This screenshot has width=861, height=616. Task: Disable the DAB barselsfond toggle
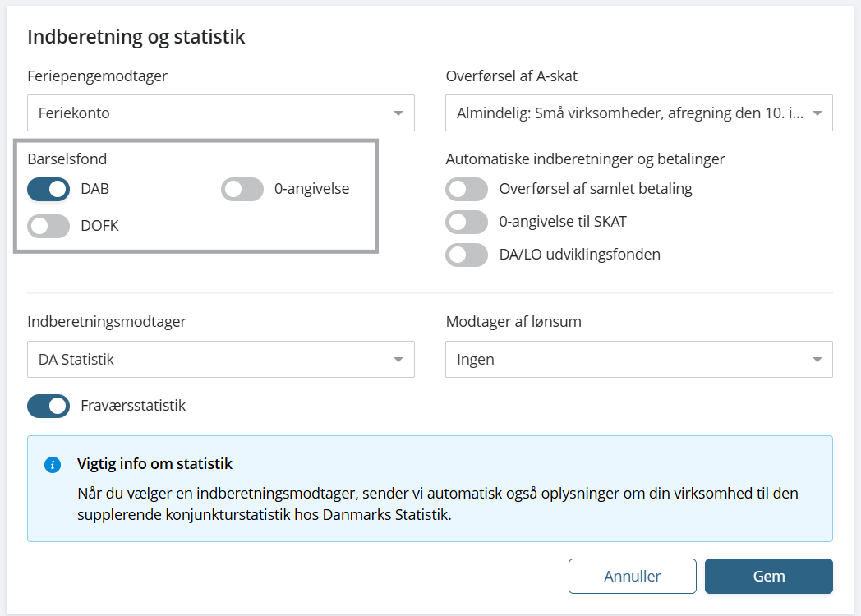(48, 189)
